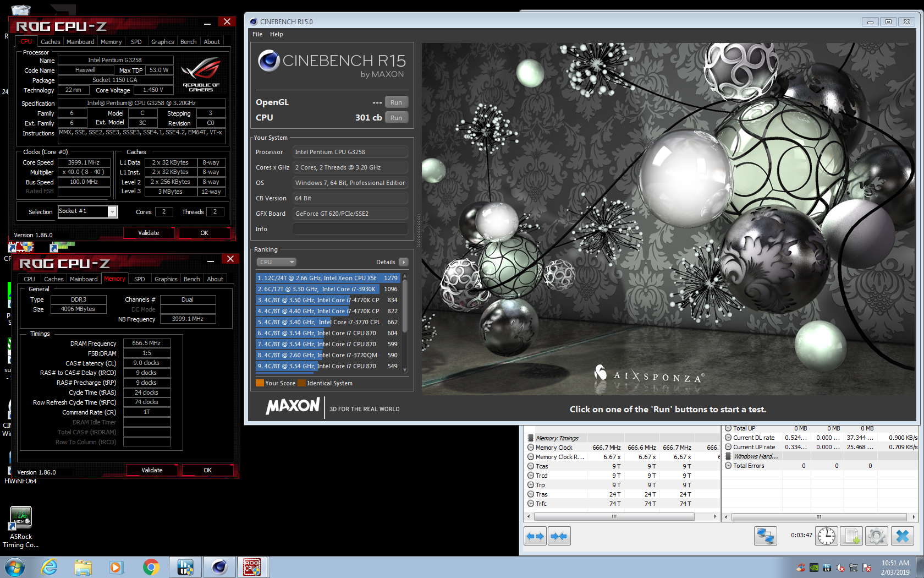The width and height of the screenshot is (924, 578).
Task: Open the Socket #1 selection dropdown
Action: [113, 212]
